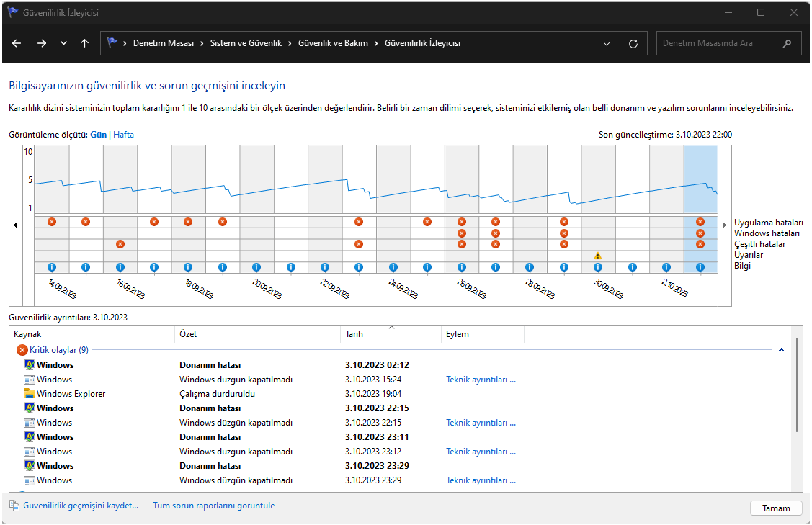Refresh the Güvenilirlik İzleyicisi view
Screen dimensions: 812x525
click(633, 44)
